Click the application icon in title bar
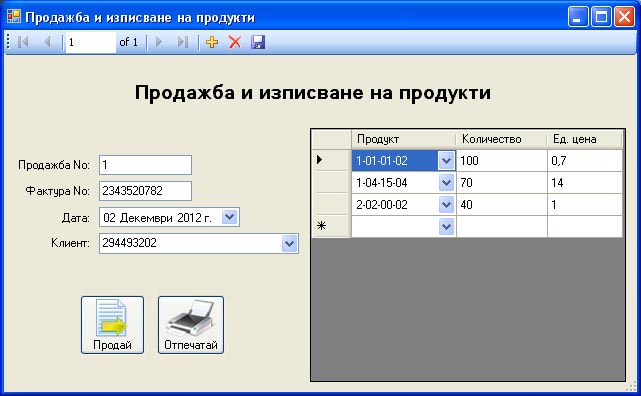The height and width of the screenshot is (396, 641). pyautogui.click(x=13, y=16)
